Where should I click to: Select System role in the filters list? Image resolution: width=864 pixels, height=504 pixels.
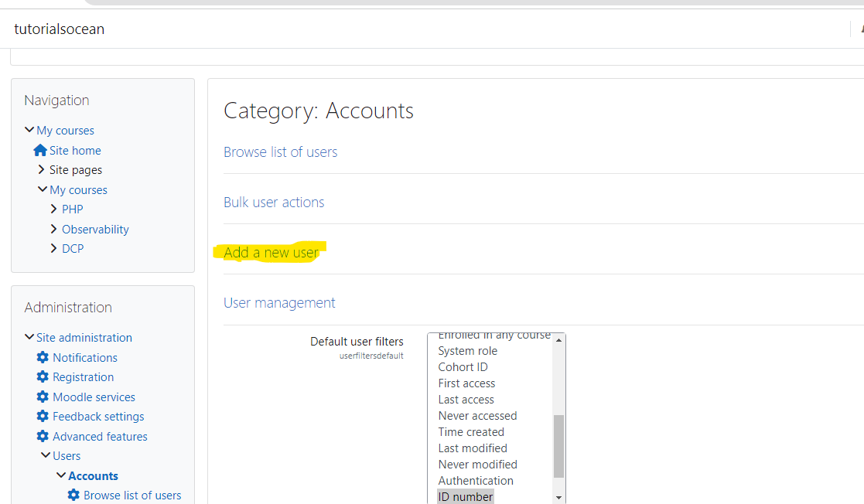(467, 350)
